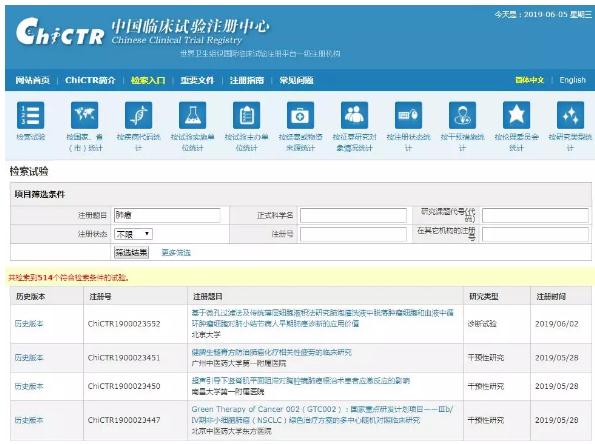This screenshot has height=444, width=595.
Task: Open 历史版本 for ChiCTR1900023552
Action: pos(29,324)
